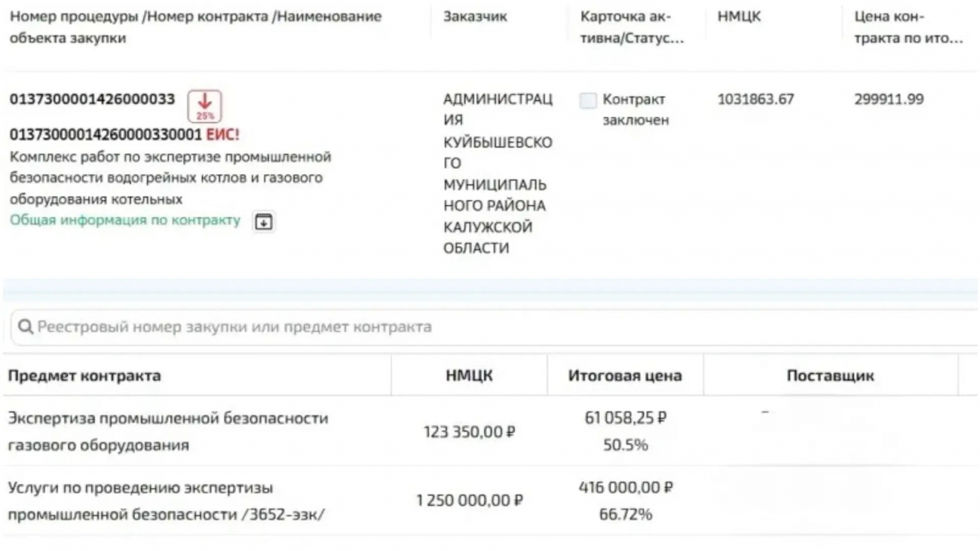Sort by lower 'НМЦК' column header

(469, 376)
